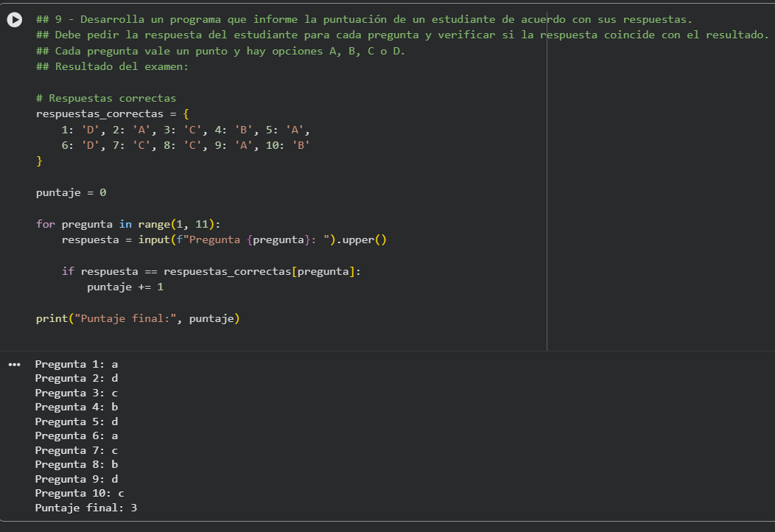Click the print('Puntaje final:', puntaje) line

[x=138, y=319]
